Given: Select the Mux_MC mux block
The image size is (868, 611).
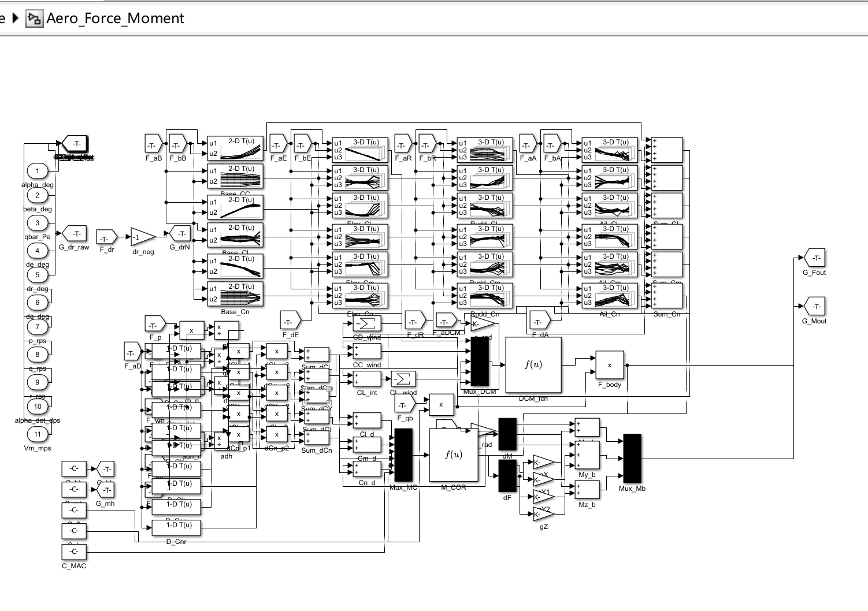Looking at the screenshot, I should coord(403,455).
